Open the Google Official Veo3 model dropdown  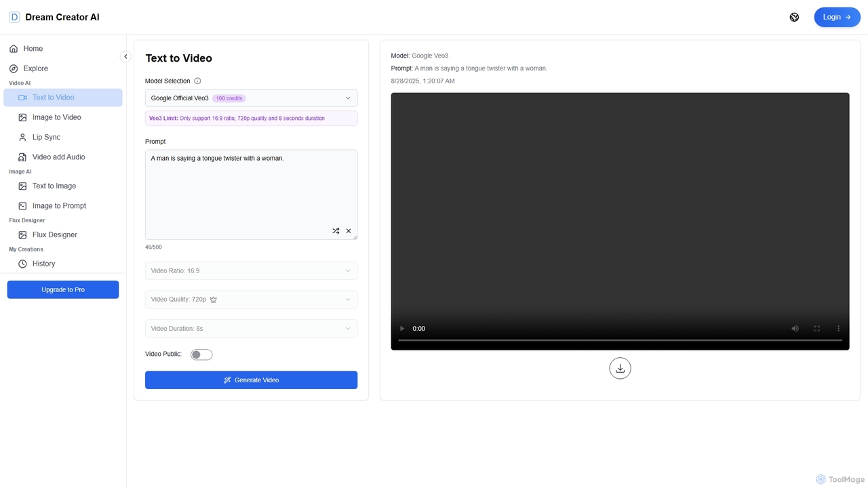coord(251,98)
